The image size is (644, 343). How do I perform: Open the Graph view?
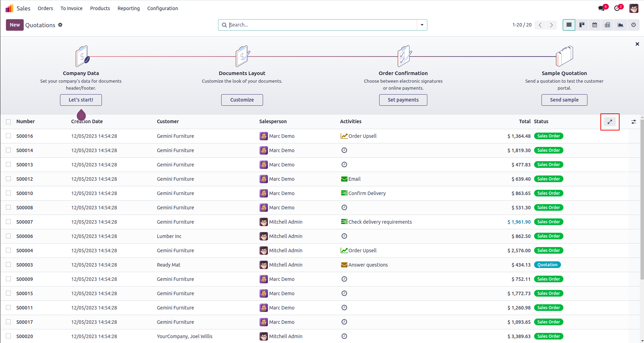[x=620, y=25]
